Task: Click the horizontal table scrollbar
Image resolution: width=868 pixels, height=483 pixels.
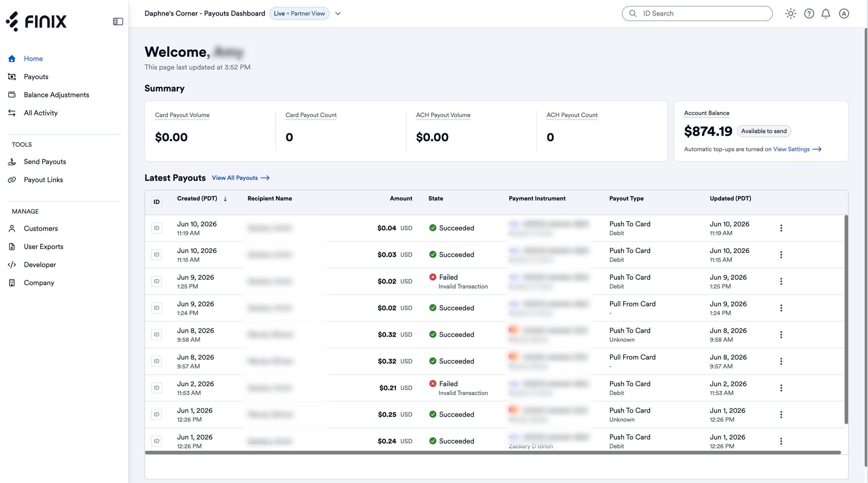Action: 493,453
